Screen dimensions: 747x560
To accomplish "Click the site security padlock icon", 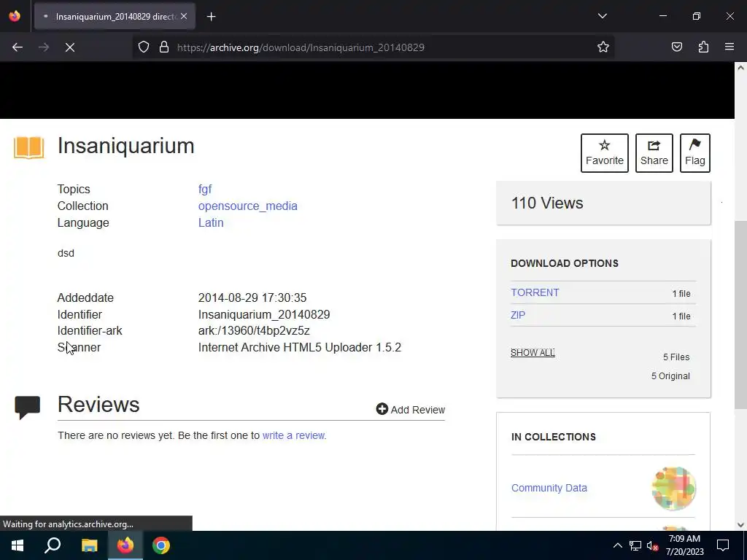I will (164, 47).
